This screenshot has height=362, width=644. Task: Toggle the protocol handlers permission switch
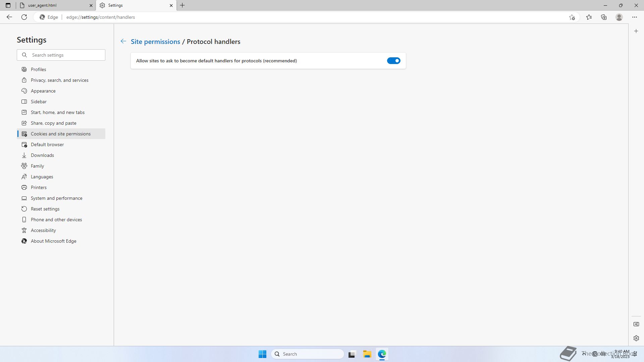(x=393, y=61)
